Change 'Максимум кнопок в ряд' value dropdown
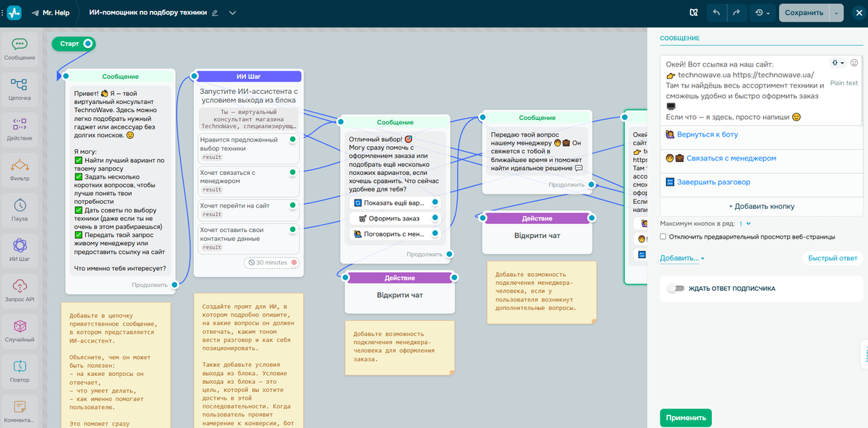Screen dimensions: 868x428 pos(744,224)
